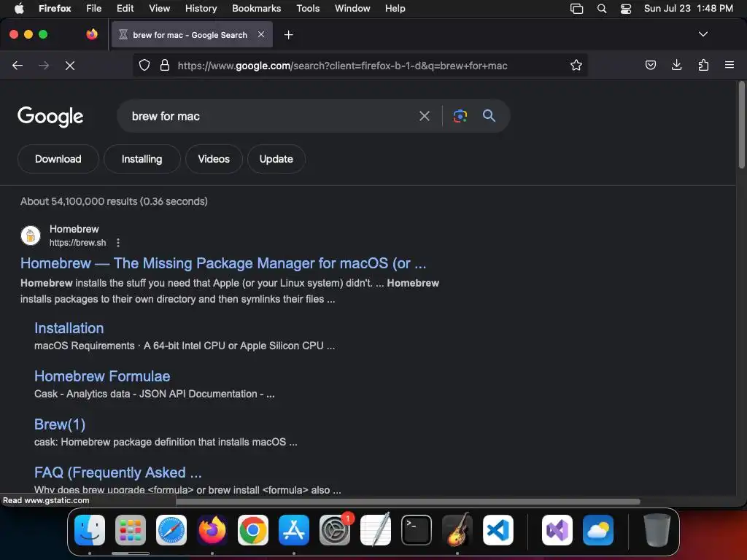
Task: Open the Window menu
Action: pyautogui.click(x=352, y=8)
